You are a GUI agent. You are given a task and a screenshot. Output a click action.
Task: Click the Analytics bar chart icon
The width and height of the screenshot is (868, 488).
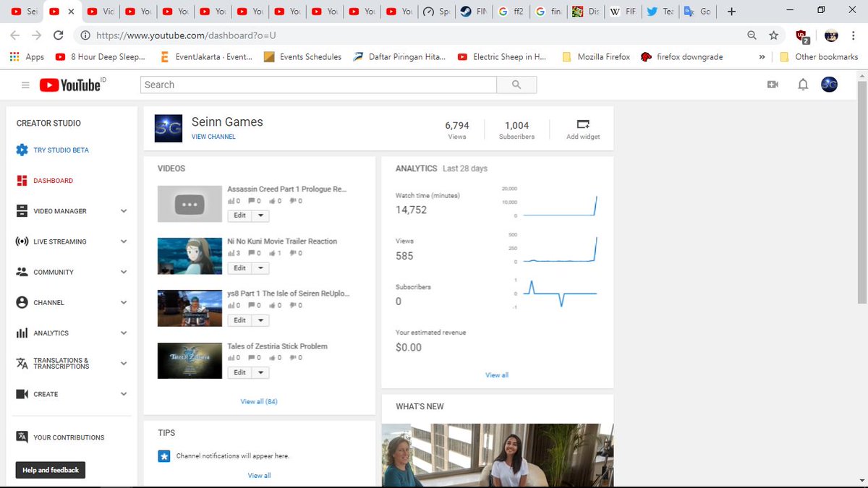pyautogui.click(x=22, y=333)
